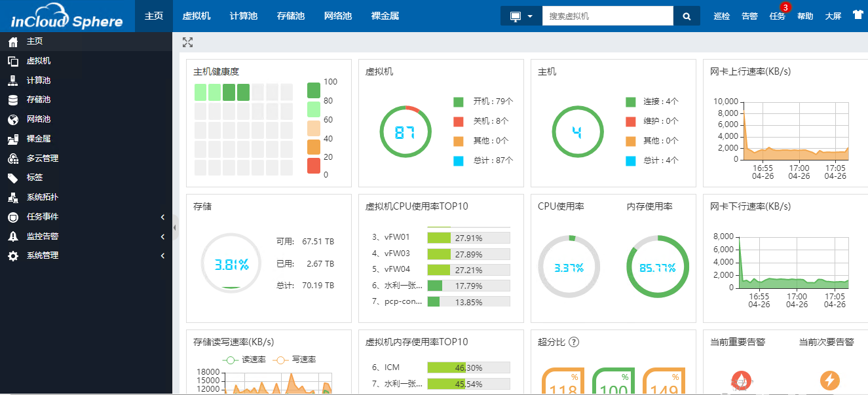Click the vFW03 27.89% row
The width and height of the screenshot is (868, 395).
[x=441, y=254]
